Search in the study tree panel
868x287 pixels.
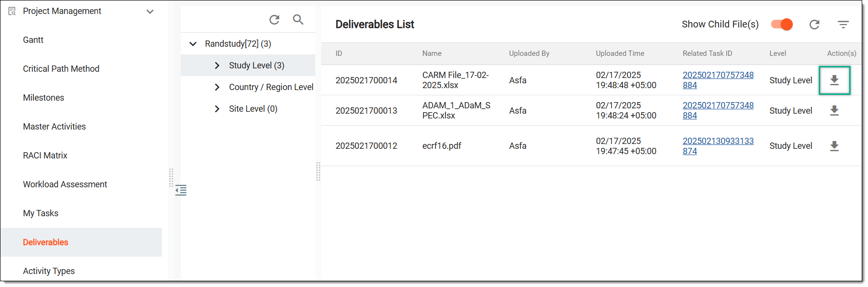tap(298, 19)
